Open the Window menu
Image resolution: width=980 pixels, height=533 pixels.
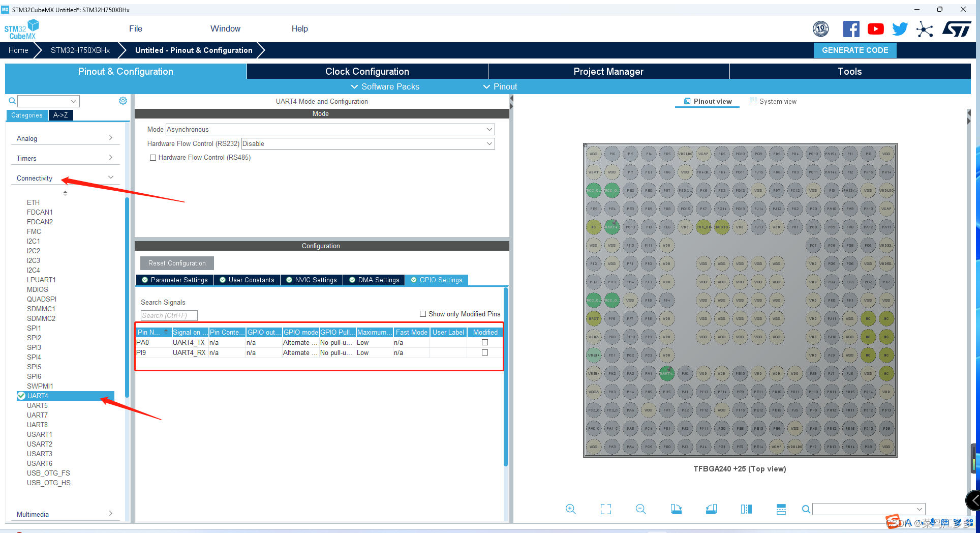pyautogui.click(x=225, y=29)
